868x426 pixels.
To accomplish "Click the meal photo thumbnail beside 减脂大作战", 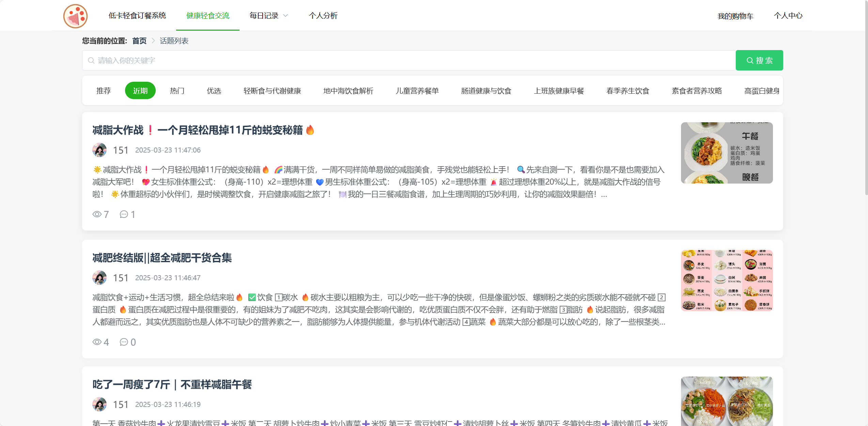I will coord(727,153).
